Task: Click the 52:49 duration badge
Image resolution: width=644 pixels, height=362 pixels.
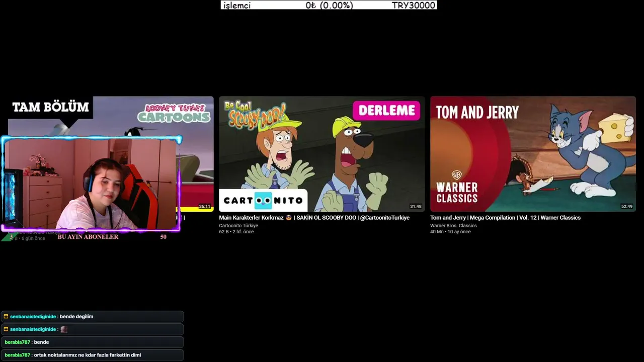Action: (627, 207)
